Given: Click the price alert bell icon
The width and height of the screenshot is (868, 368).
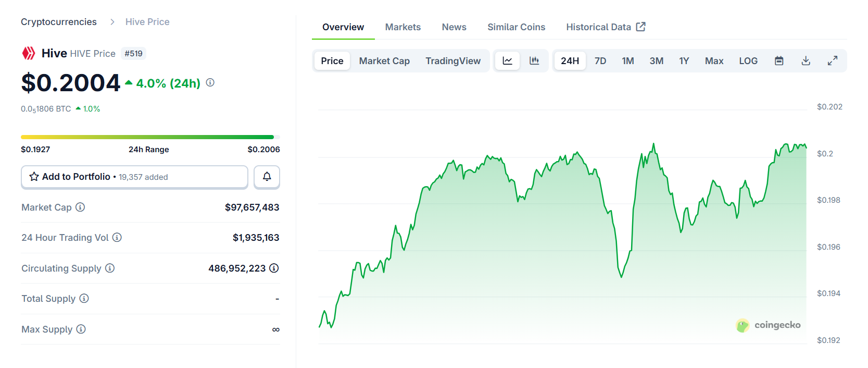Looking at the screenshot, I should pos(267,177).
